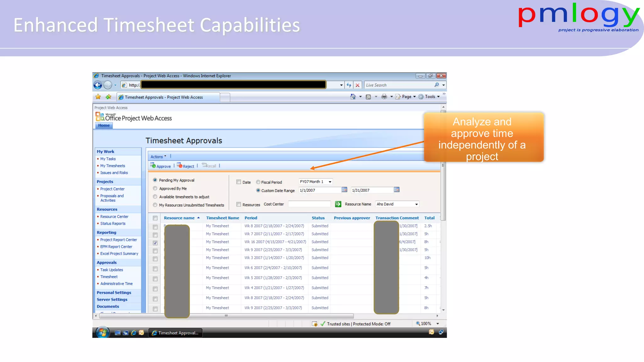
Task: Click into the Cost Center input field
Action: pos(309,204)
